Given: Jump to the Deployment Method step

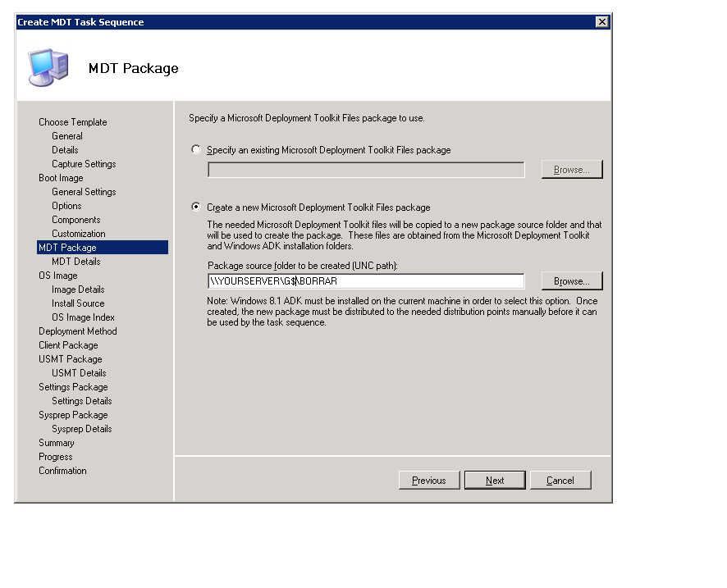Looking at the screenshot, I should [x=77, y=331].
